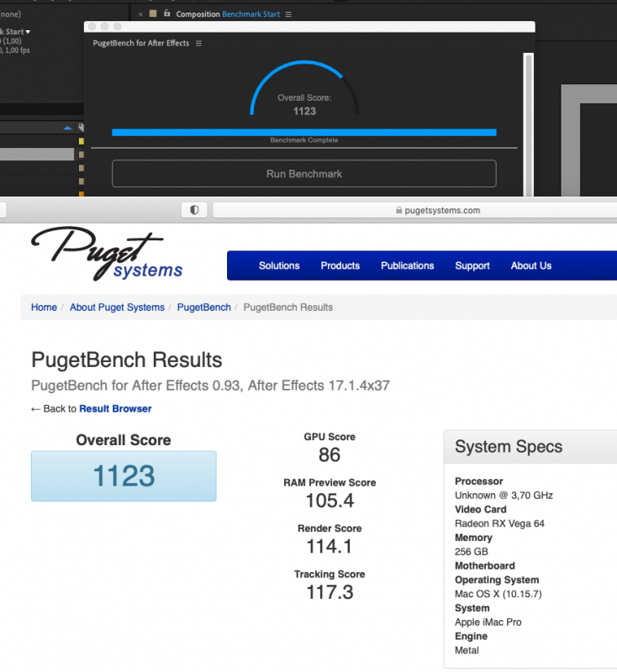The height and width of the screenshot is (672, 617).
Task: Click the padlock icon in Safari address bar
Action: pyautogui.click(x=398, y=210)
